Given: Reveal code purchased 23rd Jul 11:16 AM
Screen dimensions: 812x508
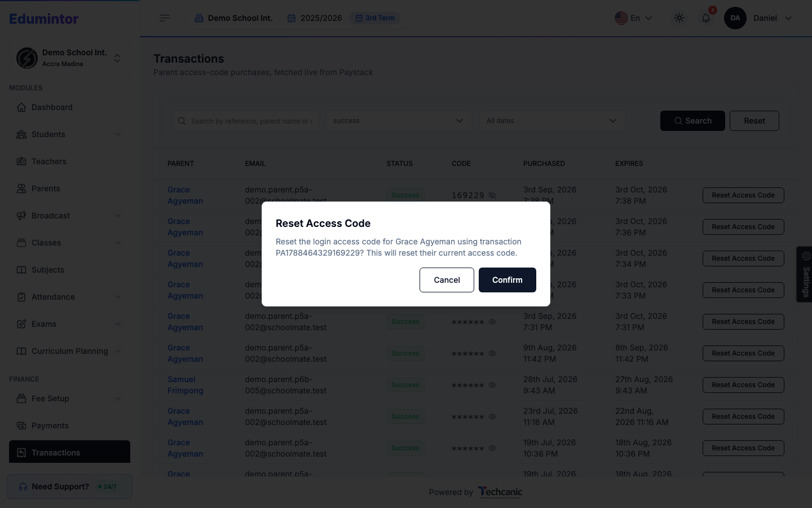Looking at the screenshot, I should tap(492, 417).
